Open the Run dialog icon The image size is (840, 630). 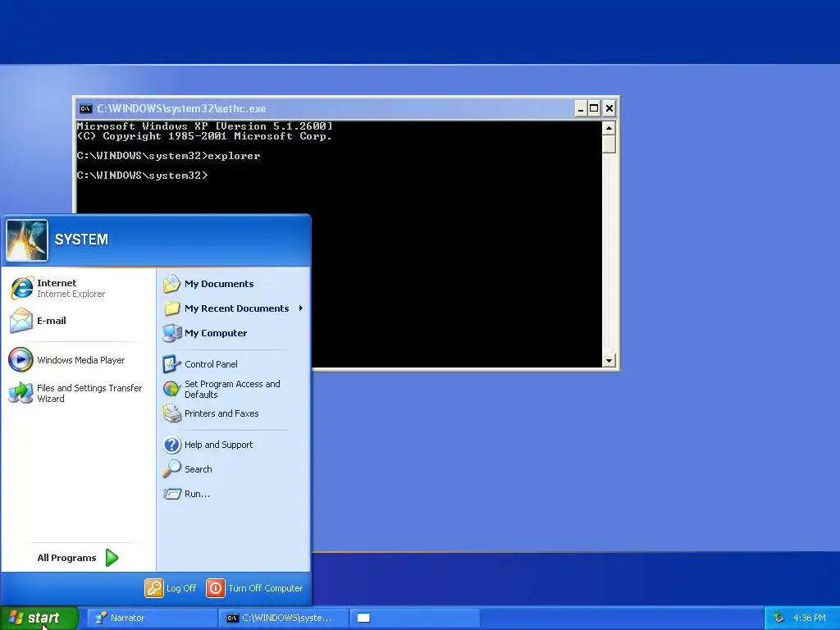[172, 494]
